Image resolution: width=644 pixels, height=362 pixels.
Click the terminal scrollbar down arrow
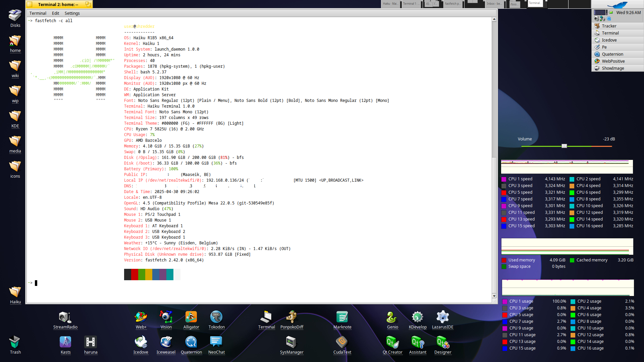pyautogui.click(x=494, y=296)
